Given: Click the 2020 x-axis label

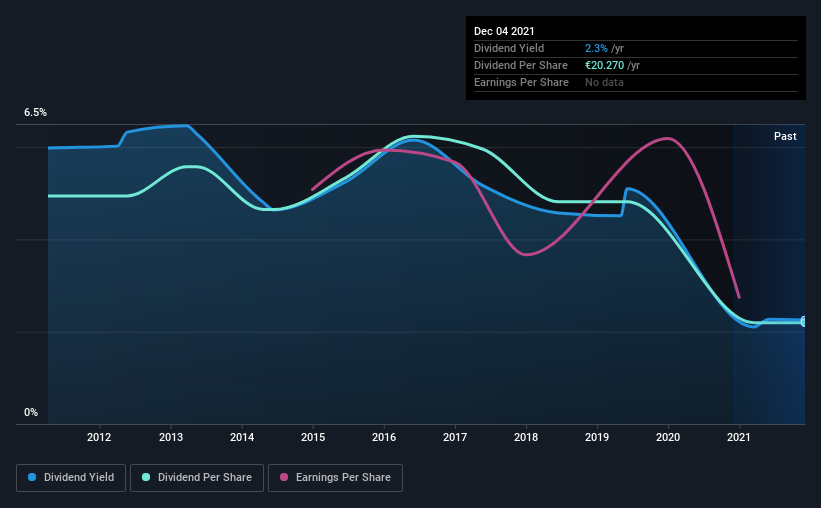Looking at the screenshot, I should coord(668,437).
